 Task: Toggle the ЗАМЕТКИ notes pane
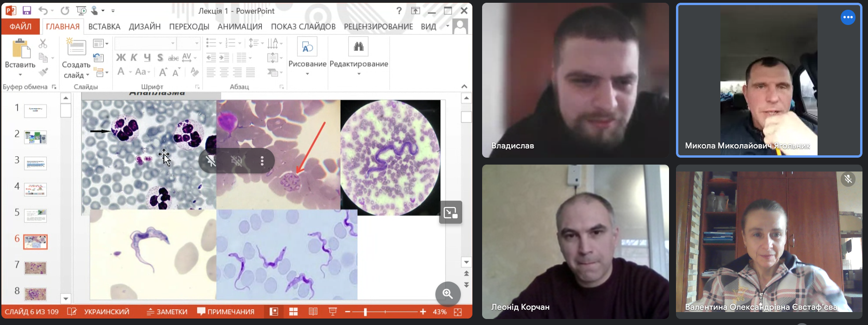pyautogui.click(x=167, y=312)
